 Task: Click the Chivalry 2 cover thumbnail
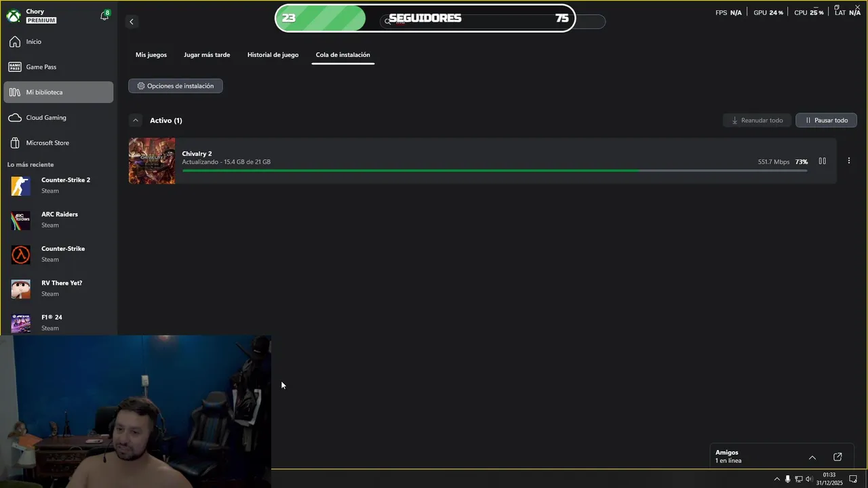coord(152,161)
